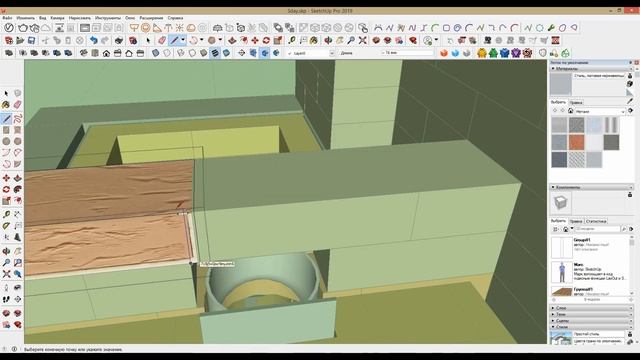
Task: Open the Camera menu
Action: point(57,18)
